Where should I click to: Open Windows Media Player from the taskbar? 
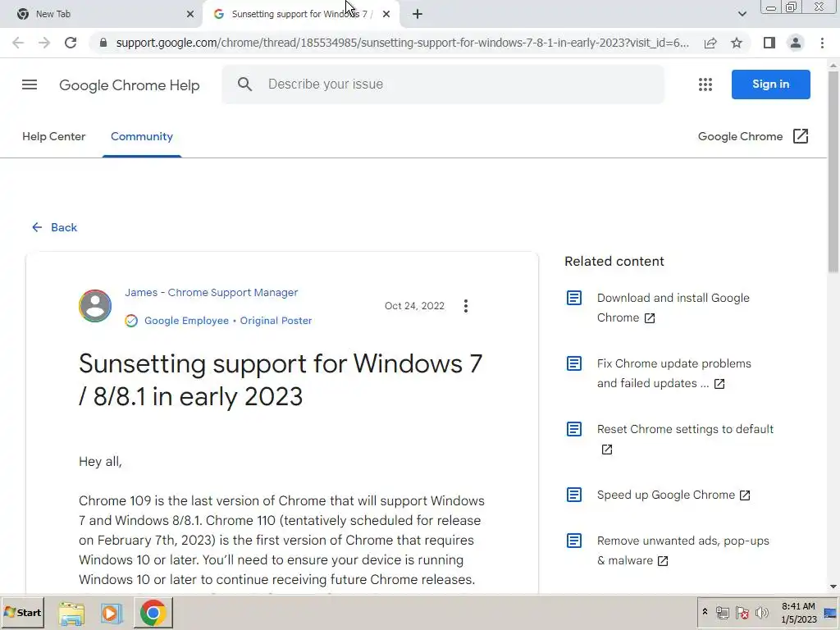point(111,613)
